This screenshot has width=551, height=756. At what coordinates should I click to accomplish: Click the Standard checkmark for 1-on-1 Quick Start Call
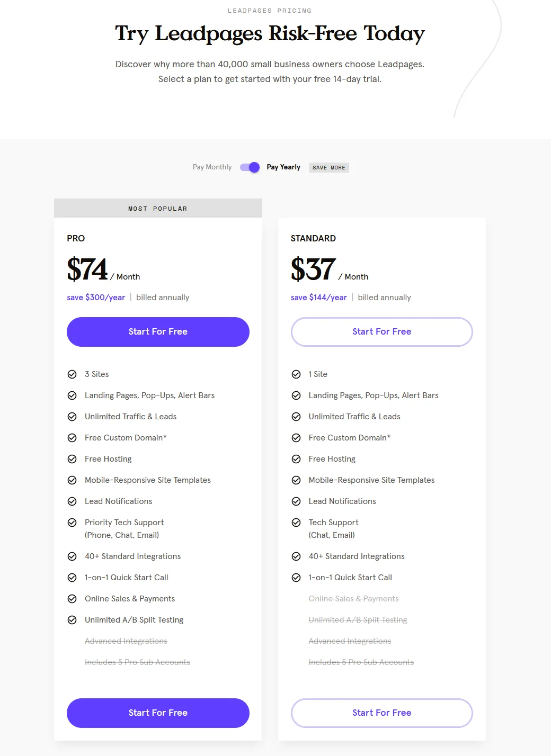pos(296,578)
